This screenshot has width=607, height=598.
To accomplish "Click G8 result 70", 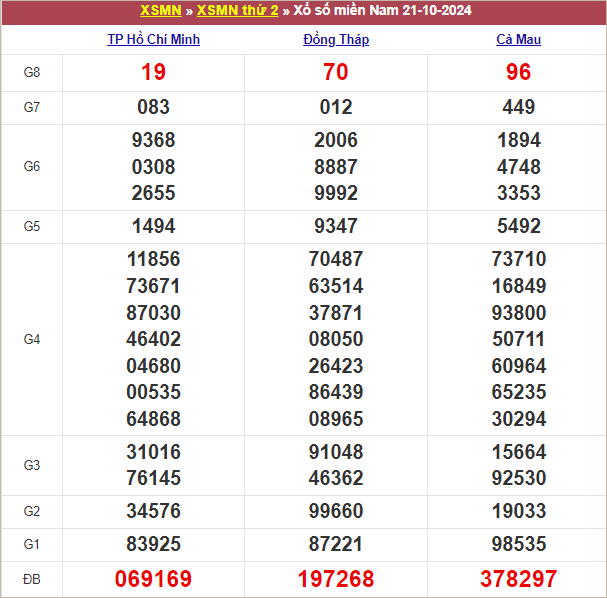I will coord(336,72).
